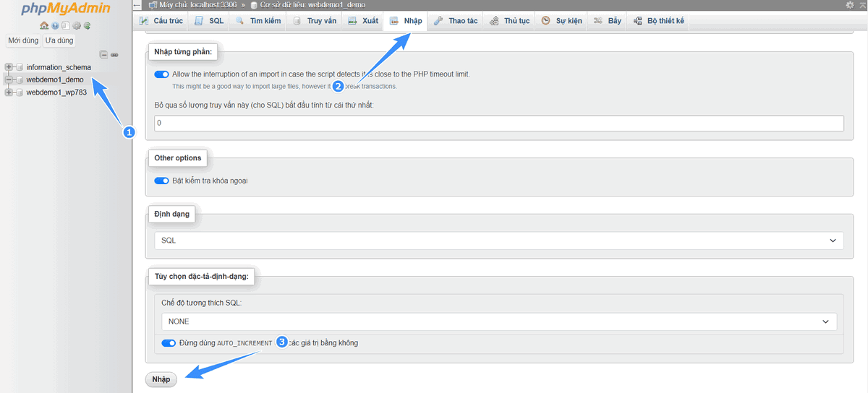The width and height of the screenshot is (868, 393).
Task: Click webdemo1_wp783 database icon
Action: coord(20,92)
